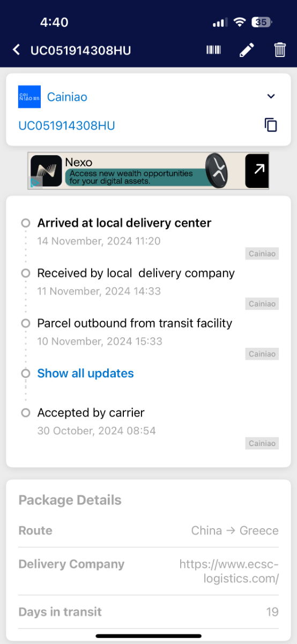Open the Nexo ad arrow button

257,171
